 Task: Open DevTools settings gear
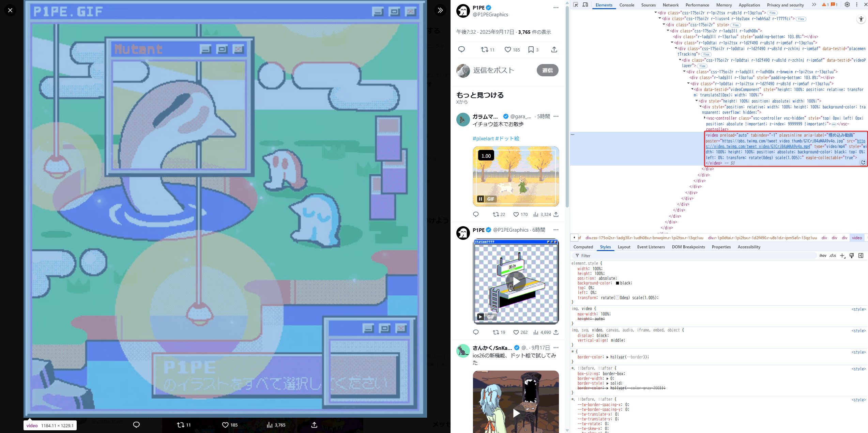coord(847,5)
